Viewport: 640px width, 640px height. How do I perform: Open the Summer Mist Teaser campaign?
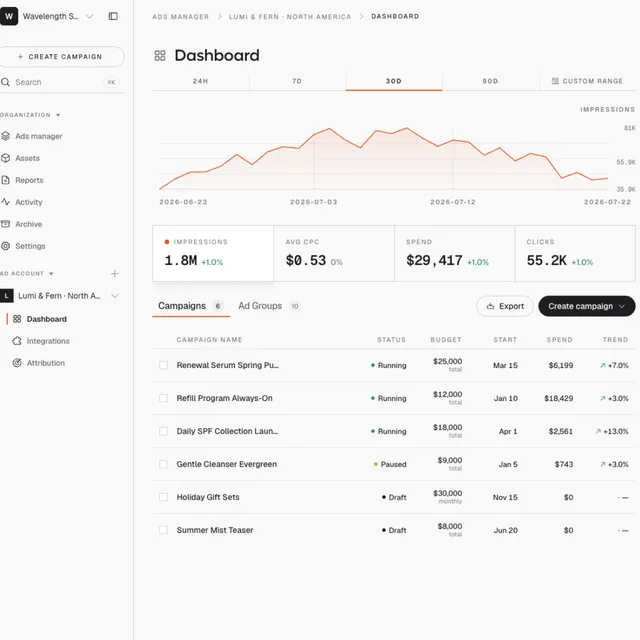tap(215, 530)
